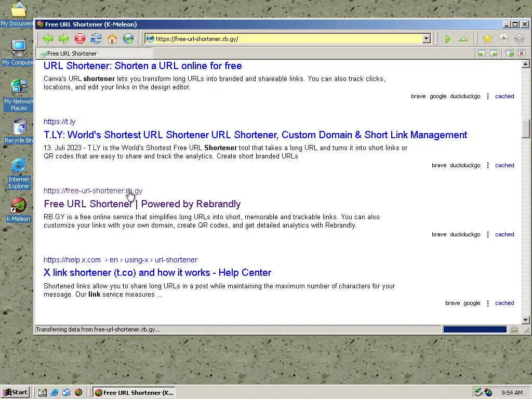Open My Network Places desktop icon
This screenshot has width=532, height=399.
click(19, 95)
